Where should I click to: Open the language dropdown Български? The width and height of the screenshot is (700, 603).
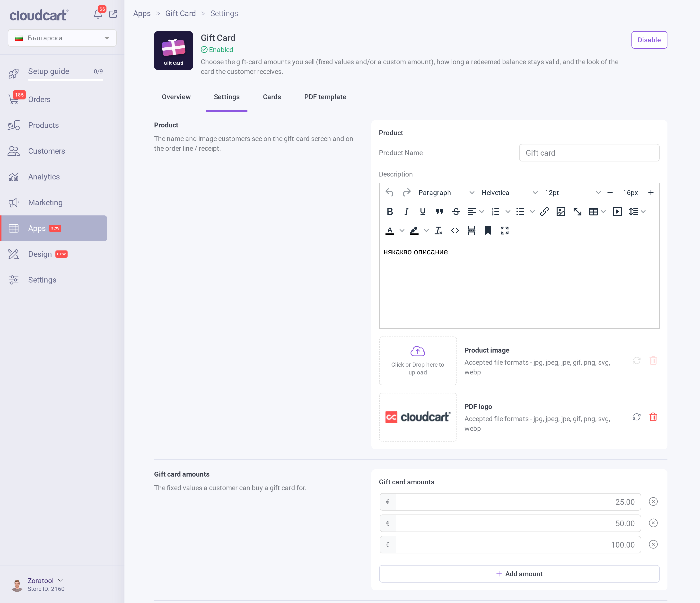point(62,38)
